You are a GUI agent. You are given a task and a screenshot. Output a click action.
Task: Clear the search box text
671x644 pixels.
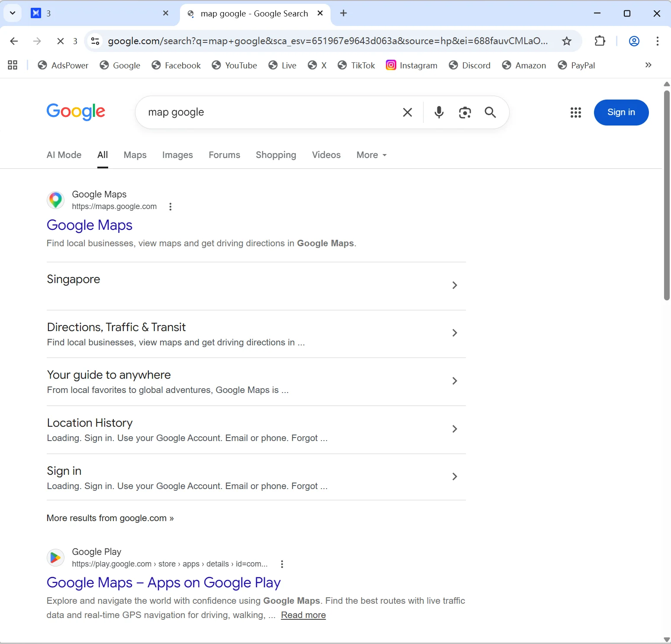click(407, 113)
